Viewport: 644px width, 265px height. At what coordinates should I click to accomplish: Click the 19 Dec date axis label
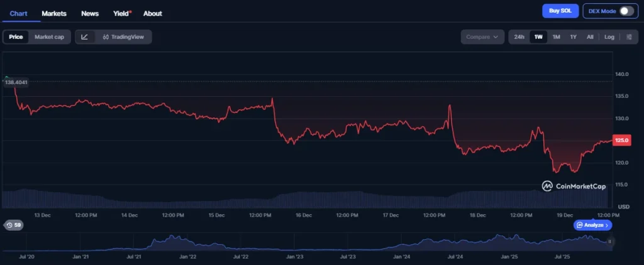pos(565,215)
